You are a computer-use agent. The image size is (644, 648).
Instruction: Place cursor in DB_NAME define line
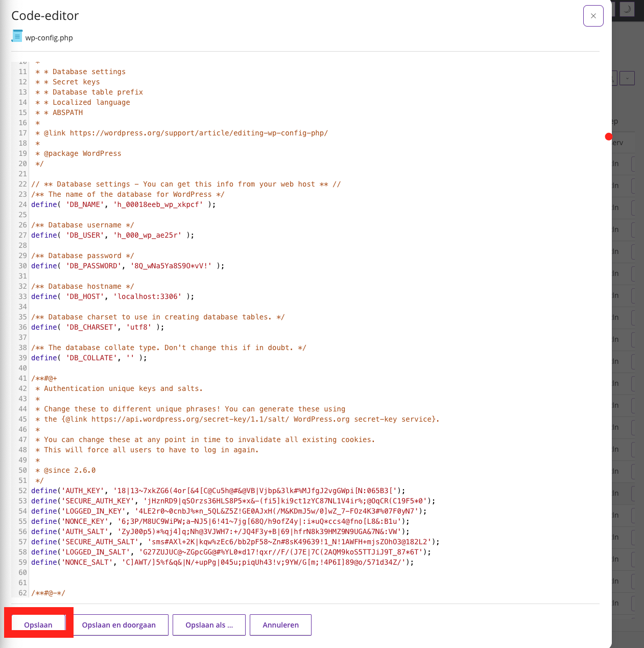[x=123, y=204]
